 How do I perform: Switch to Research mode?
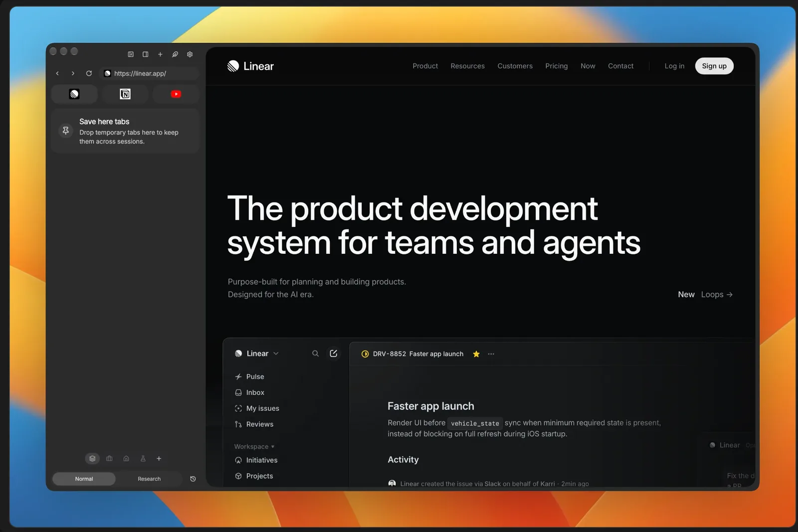(x=149, y=479)
